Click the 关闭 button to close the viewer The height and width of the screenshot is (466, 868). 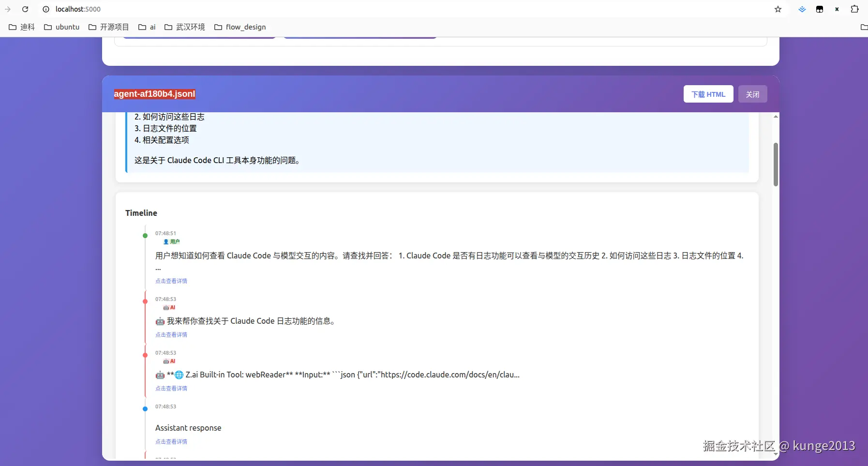tap(752, 94)
